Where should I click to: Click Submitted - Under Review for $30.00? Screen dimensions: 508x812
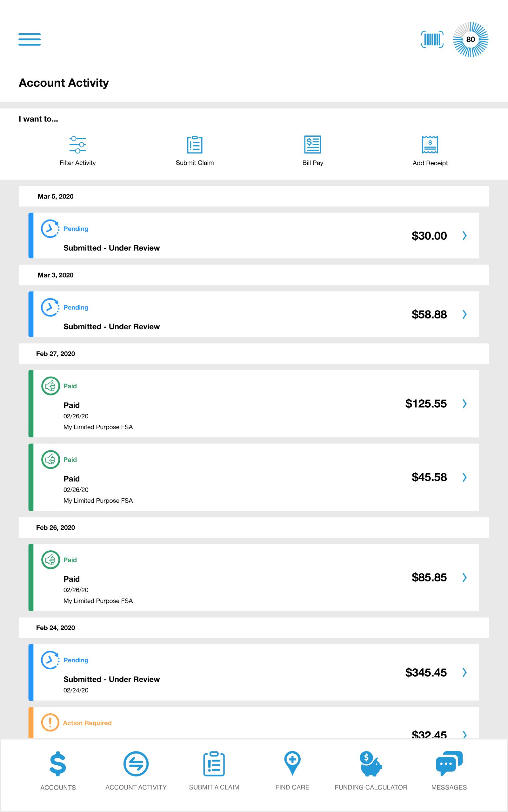pyautogui.click(x=111, y=248)
